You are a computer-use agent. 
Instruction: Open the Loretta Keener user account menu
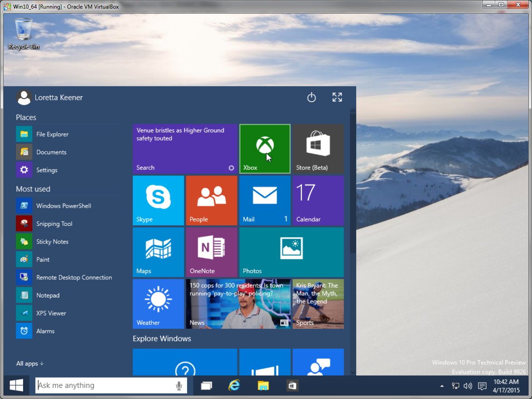(50, 97)
